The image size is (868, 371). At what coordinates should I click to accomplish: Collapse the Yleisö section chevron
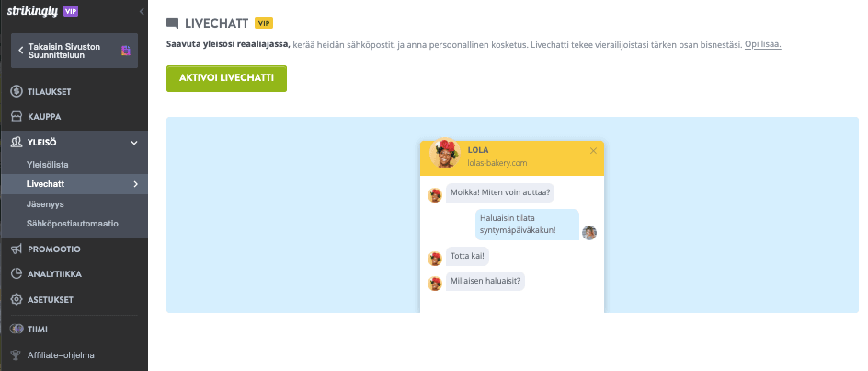pos(134,143)
